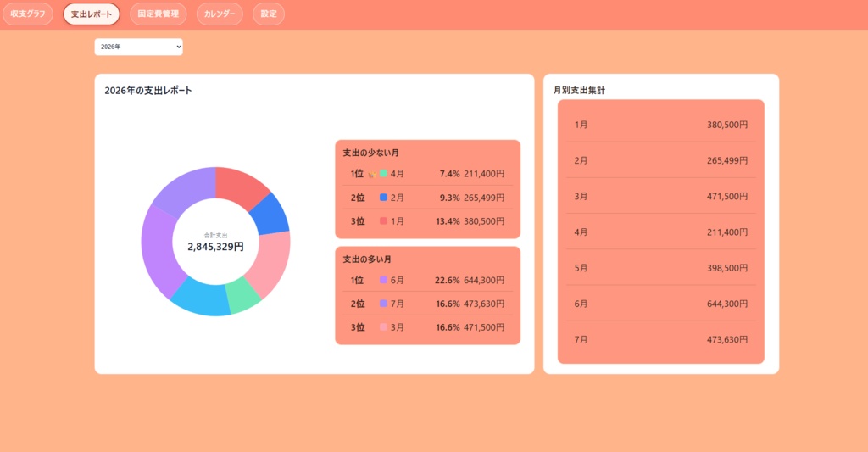This screenshot has height=452, width=868.
Task: Click 471,500円 in the 支出の多い月 ranking
Action: pyautogui.click(x=484, y=327)
